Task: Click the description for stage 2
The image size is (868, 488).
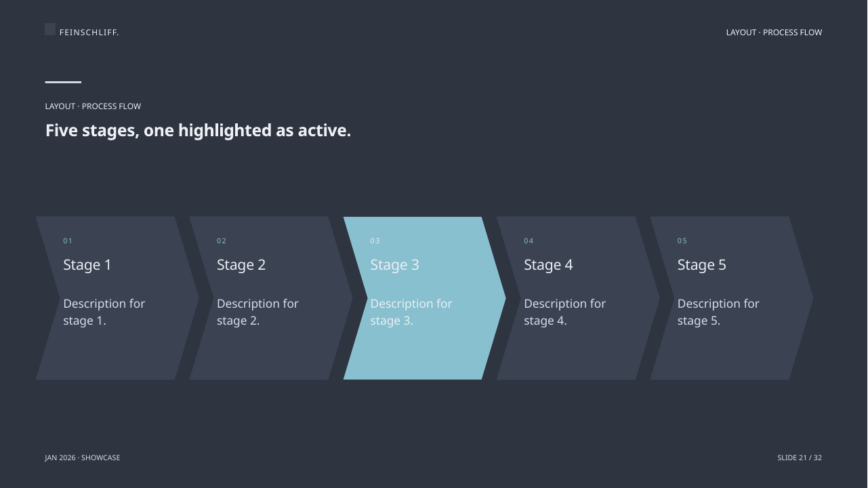Action: (x=257, y=312)
